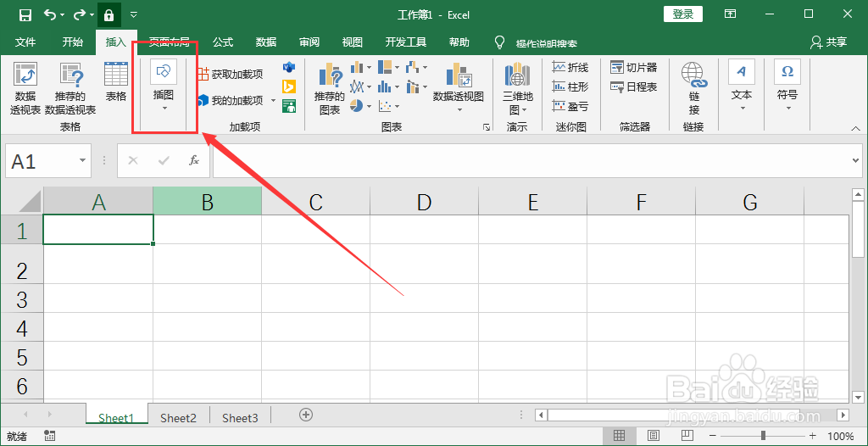Click the Sign in (登录) button

click(683, 14)
